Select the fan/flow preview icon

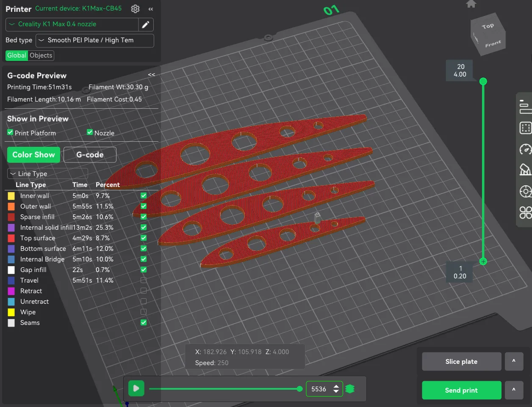pyautogui.click(x=525, y=170)
